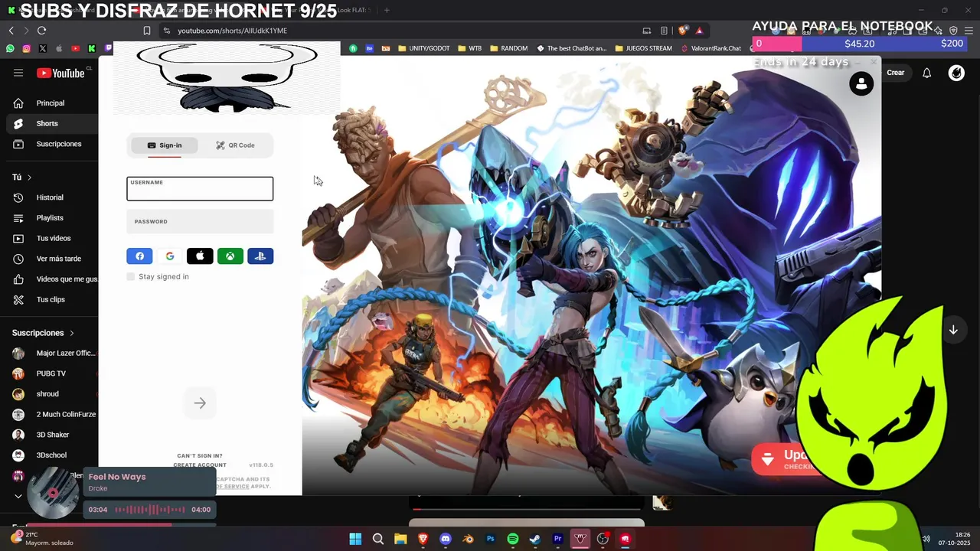980x551 pixels.
Task: Open the 3D Shaker channel subscription
Action: click(51, 435)
